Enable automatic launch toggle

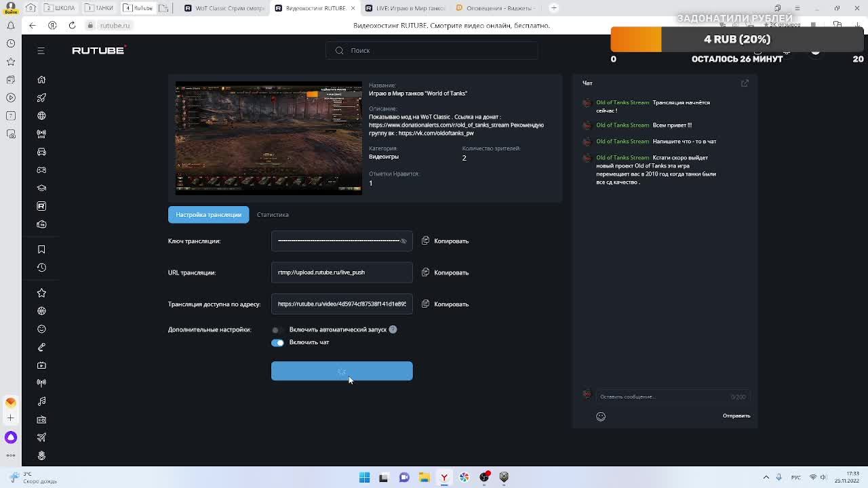pos(277,329)
